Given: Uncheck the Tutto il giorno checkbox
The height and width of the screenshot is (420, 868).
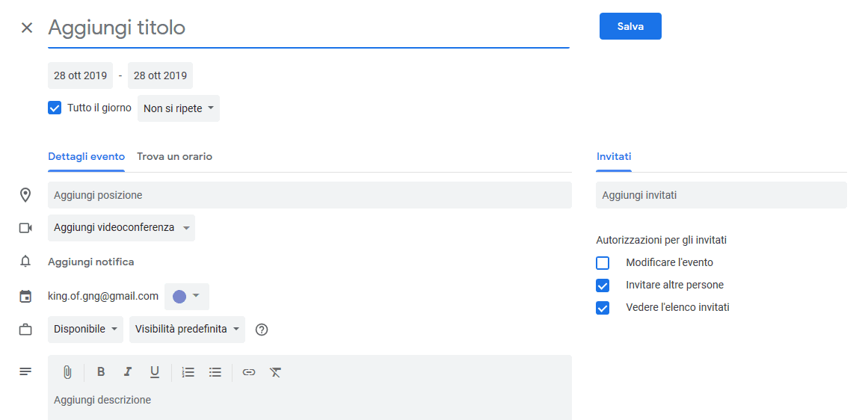Looking at the screenshot, I should 55,108.
